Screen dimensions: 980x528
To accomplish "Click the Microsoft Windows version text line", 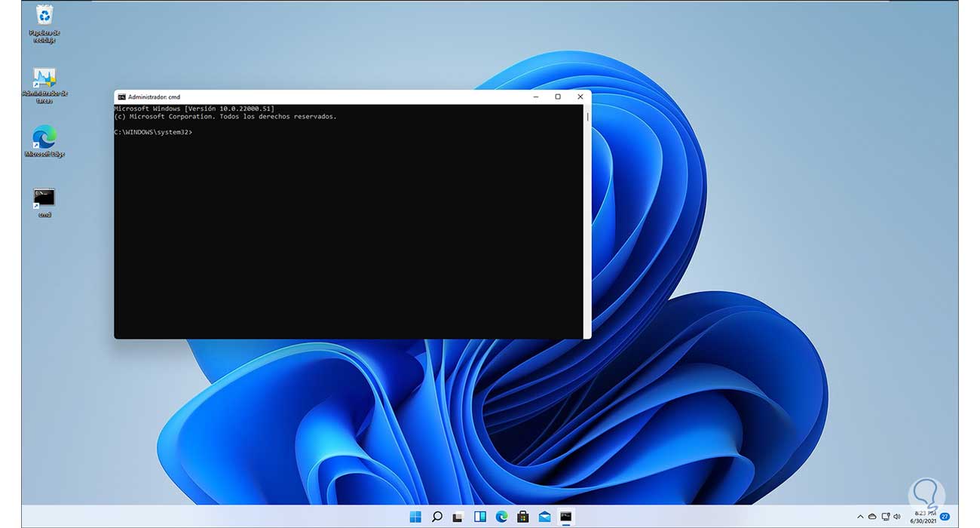I will pos(194,109).
